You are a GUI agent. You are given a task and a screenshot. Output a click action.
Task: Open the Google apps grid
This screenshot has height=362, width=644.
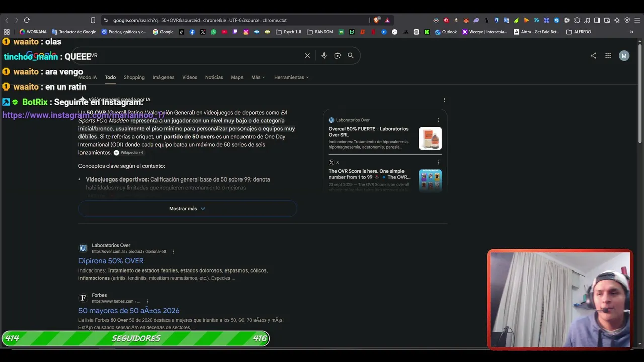[608, 56]
